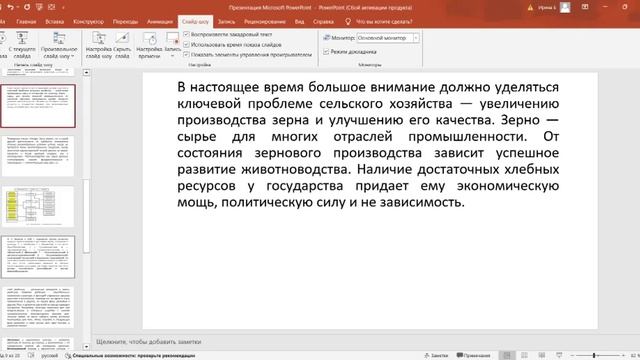This screenshot has height=360, width=640.
Task: Open the 'Вставка' ribbon tab
Action: 55,21
